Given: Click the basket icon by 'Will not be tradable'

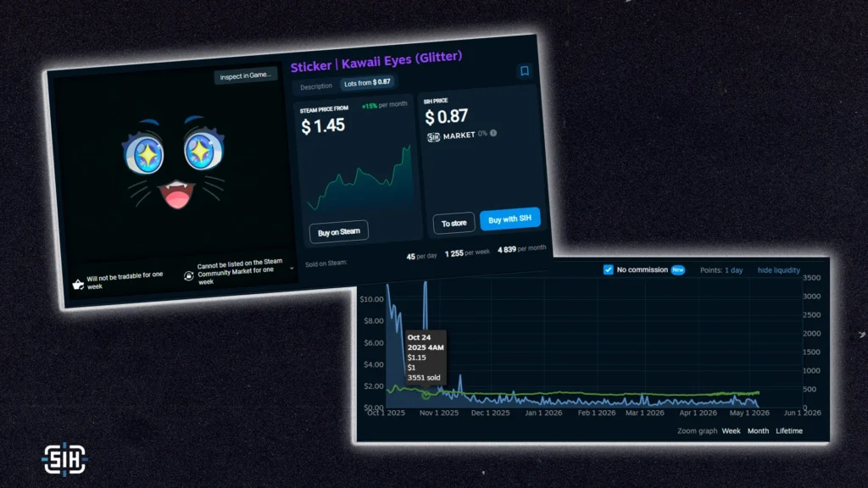Looking at the screenshot, I should 78,285.
